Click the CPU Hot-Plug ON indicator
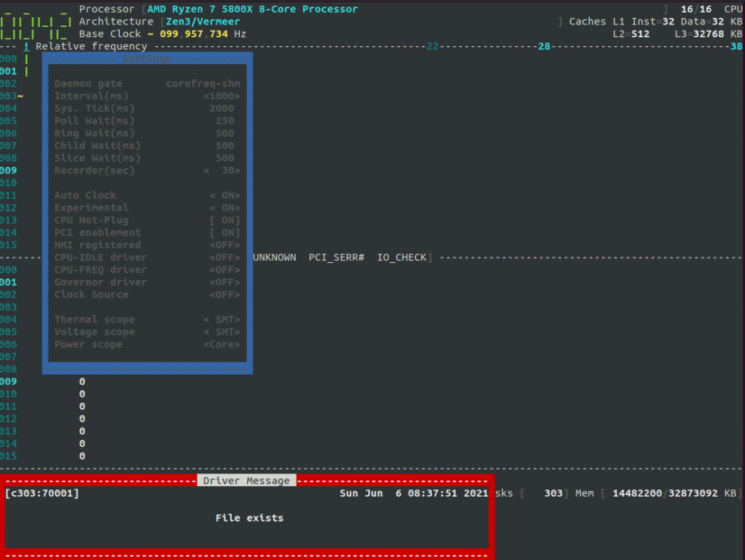 (225, 220)
